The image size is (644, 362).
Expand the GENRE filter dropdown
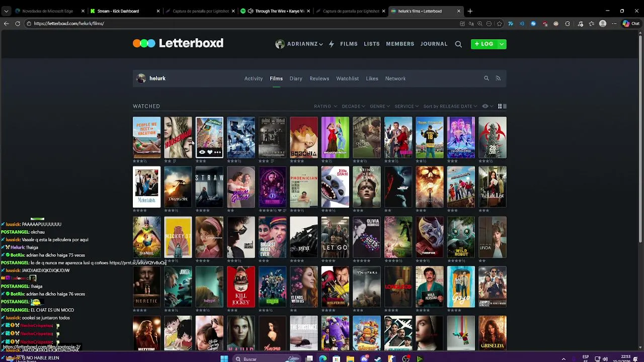pyautogui.click(x=380, y=106)
